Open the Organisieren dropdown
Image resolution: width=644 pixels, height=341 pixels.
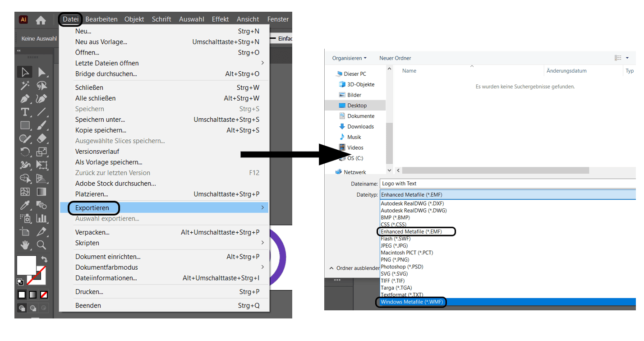(x=349, y=58)
